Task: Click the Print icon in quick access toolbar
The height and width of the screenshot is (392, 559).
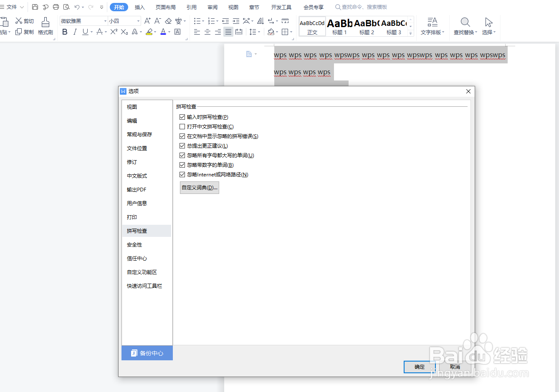Action: point(56,7)
